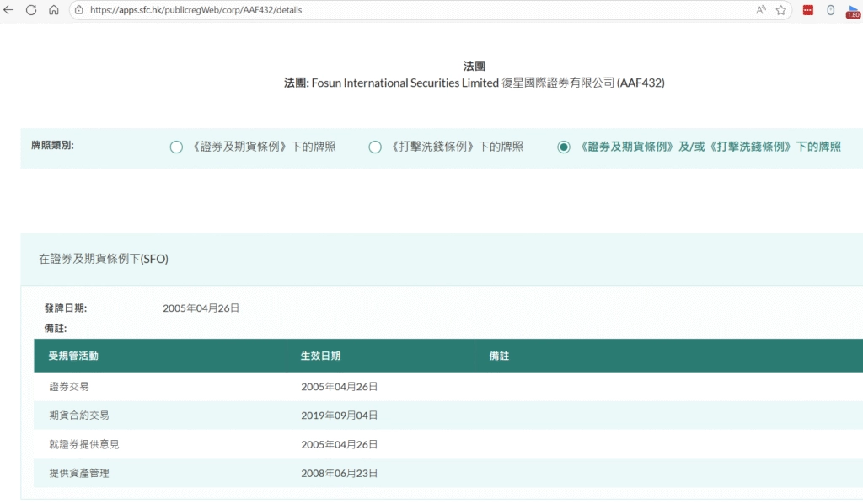The height and width of the screenshot is (504, 863).
Task: Go to browser home page icon
Action: click(54, 10)
